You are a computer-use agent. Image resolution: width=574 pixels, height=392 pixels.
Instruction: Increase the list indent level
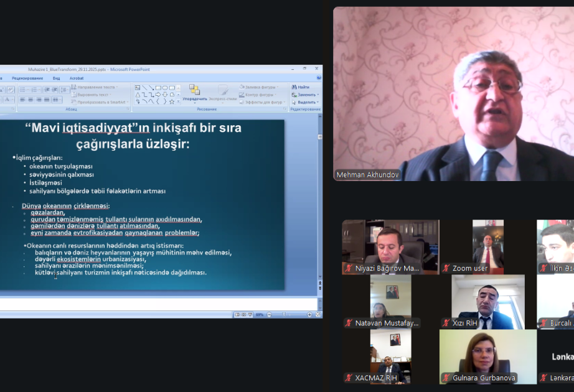click(x=55, y=90)
